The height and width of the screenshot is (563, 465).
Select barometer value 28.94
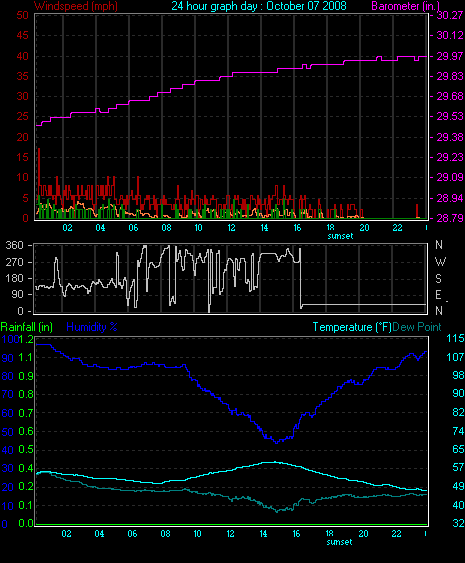pos(450,198)
